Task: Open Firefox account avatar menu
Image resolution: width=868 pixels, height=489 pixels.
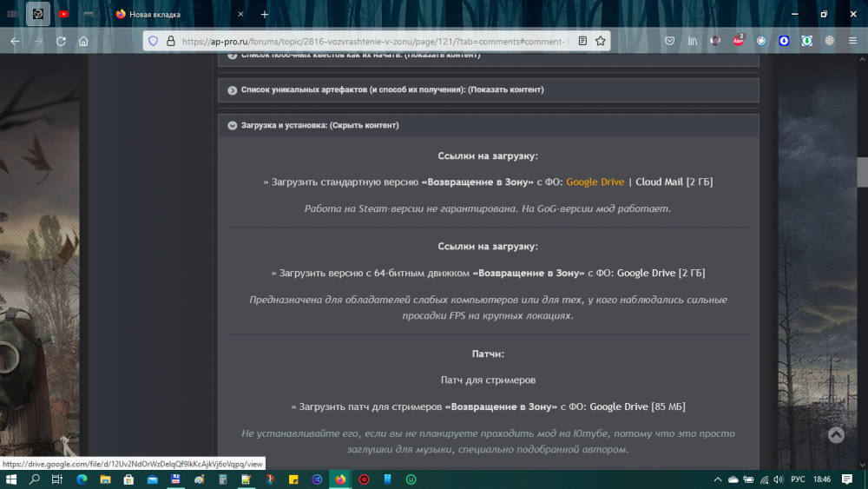Action: coord(715,41)
